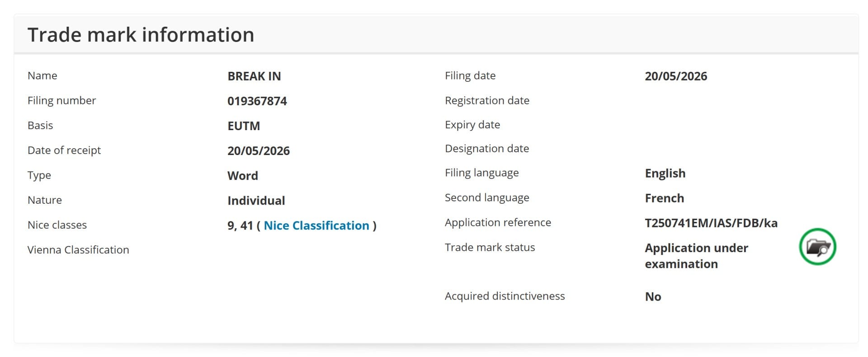Screen dimensions: 868x357
Task: Click the English filing language value
Action: tap(665, 174)
